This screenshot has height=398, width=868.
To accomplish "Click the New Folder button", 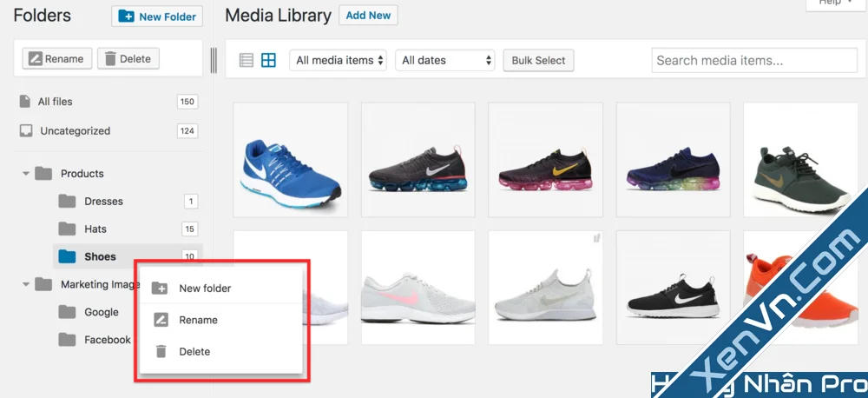I will tap(157, 17).
